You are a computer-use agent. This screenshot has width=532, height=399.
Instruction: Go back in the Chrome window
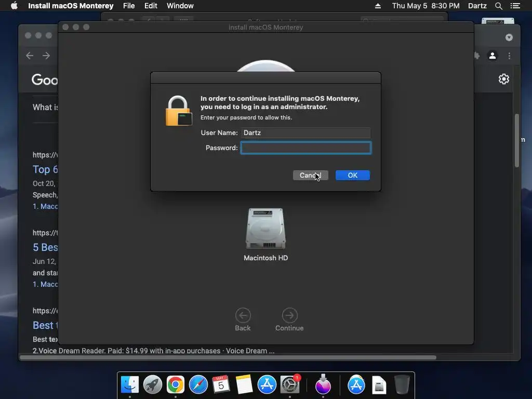[x=30, y=56]
